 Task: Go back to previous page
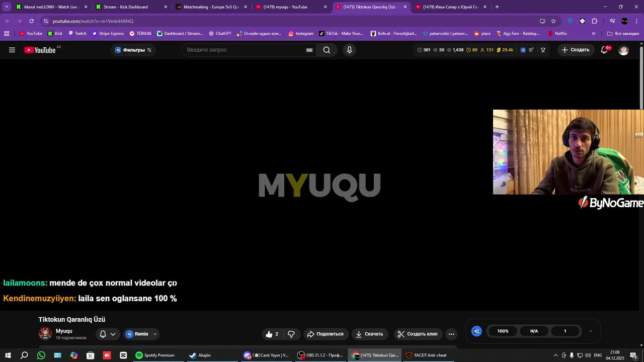(7, 21)
